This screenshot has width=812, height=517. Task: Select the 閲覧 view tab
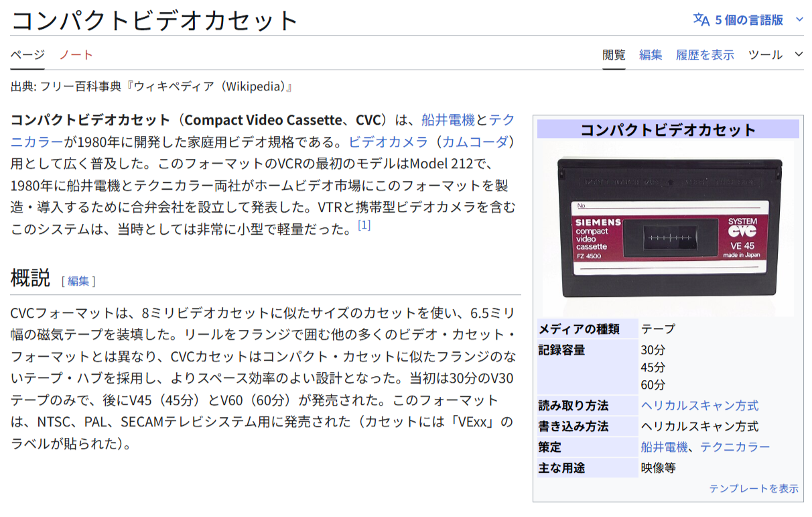pyautogui.click(x=614, y=55)
